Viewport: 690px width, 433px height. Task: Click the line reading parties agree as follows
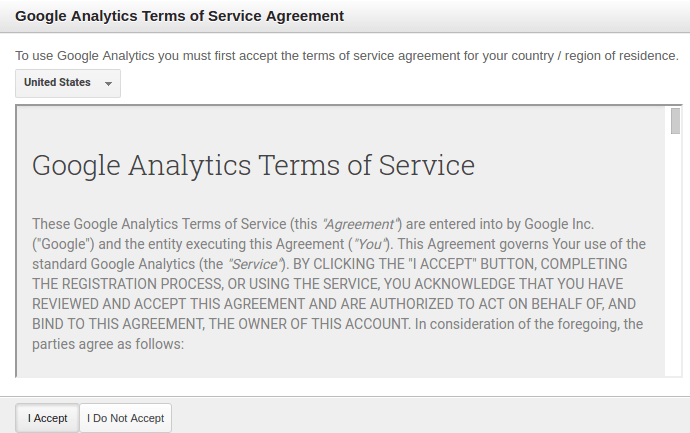coord(108,344)
